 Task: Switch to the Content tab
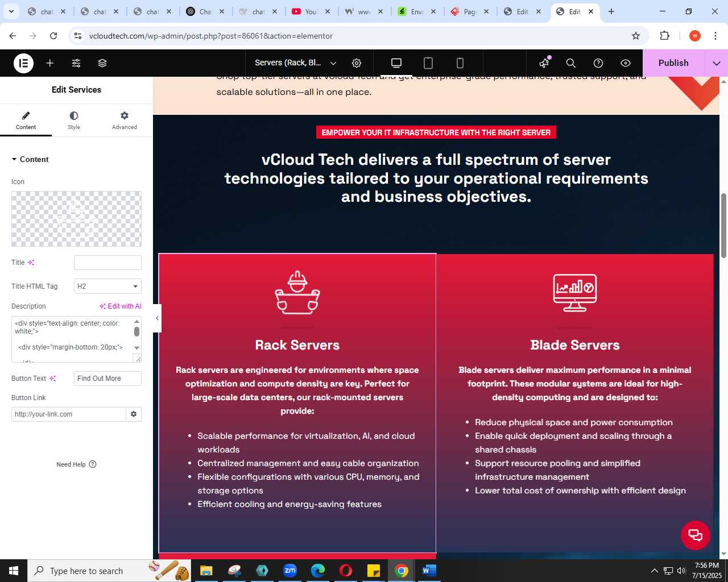[x=26, y=120]
